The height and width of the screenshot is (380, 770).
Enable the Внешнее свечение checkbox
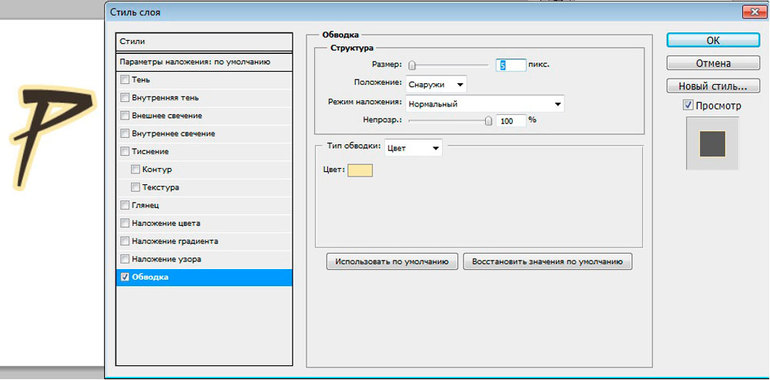[x=125, y=115]
